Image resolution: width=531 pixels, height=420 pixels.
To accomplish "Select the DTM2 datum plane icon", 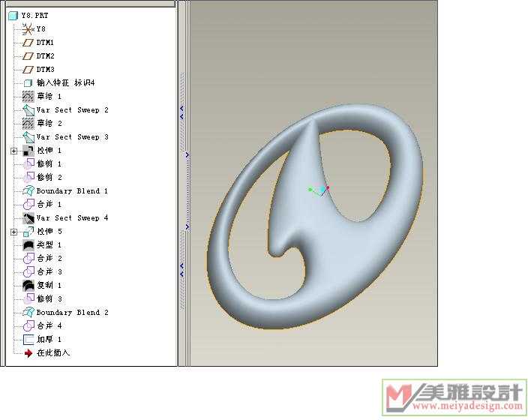I will coord(28,56).
